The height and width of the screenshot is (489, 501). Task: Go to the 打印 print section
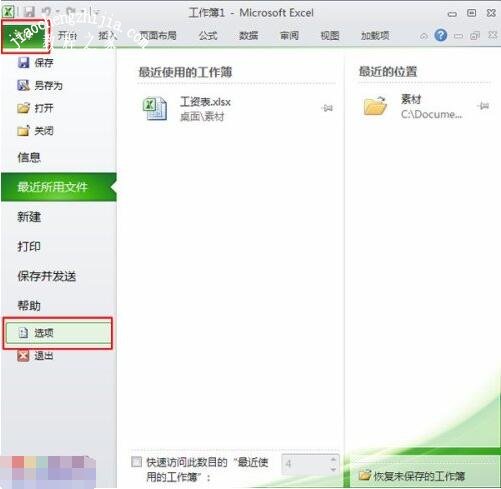click(29, 247)
